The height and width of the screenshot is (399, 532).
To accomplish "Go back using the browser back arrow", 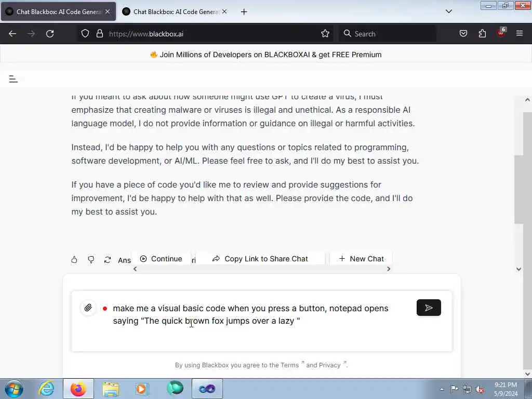I will [12, 34].
